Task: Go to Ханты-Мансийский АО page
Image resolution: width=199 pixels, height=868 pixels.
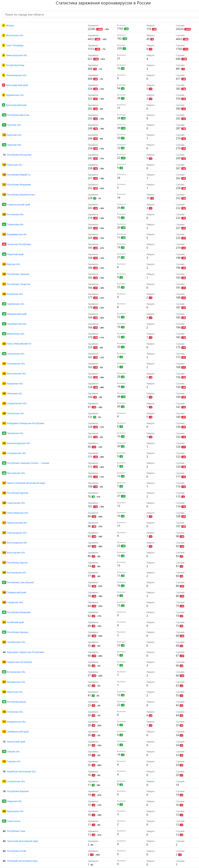Action: click(x=19, y=344)
